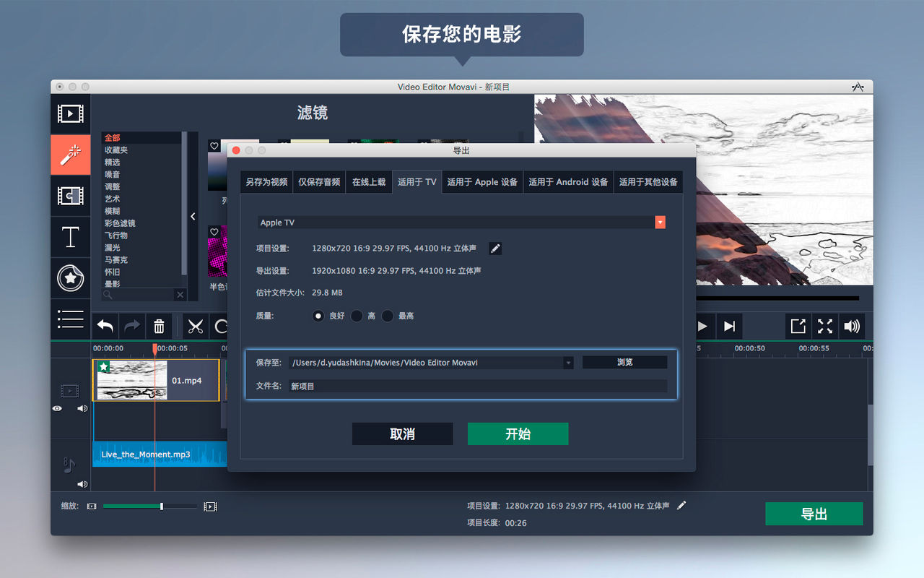Switch to 适用于其他设备 tab
This screenshot has height=578, width=924.
(x=648, y=182)
